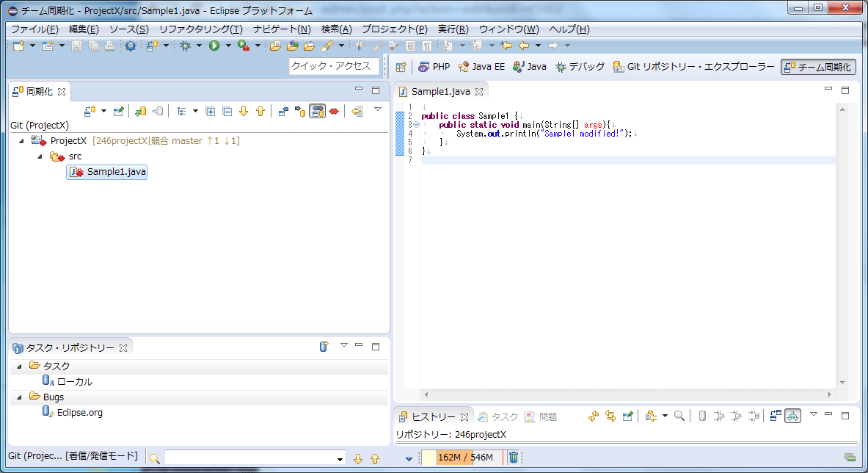Toggle show all branches button in History
The image size is (868, 473).
point(792,416)
